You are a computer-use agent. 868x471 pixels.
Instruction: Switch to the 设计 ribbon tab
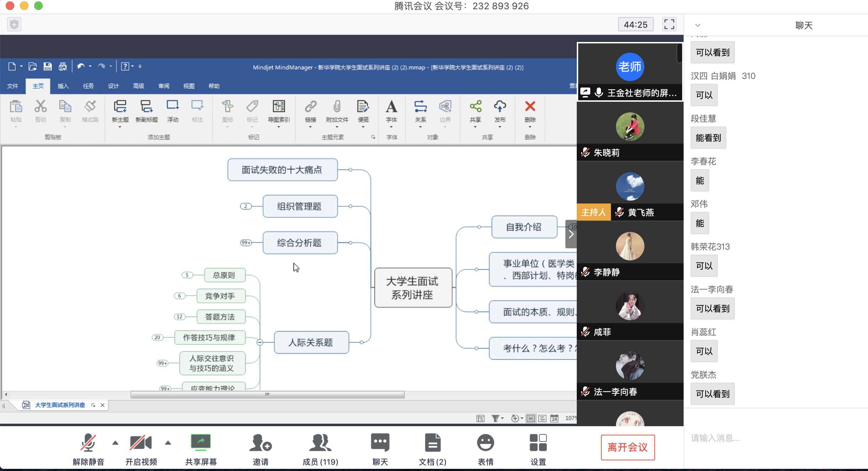coord(114,86)
